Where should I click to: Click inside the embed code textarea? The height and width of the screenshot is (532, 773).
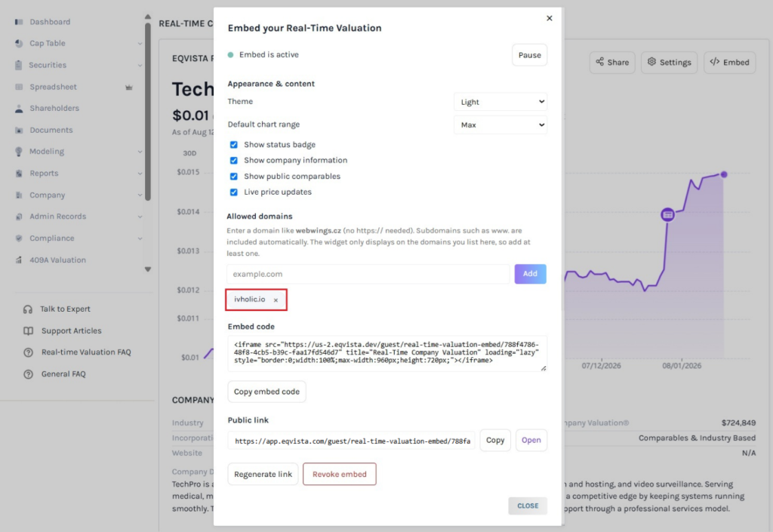coord(387,354)
